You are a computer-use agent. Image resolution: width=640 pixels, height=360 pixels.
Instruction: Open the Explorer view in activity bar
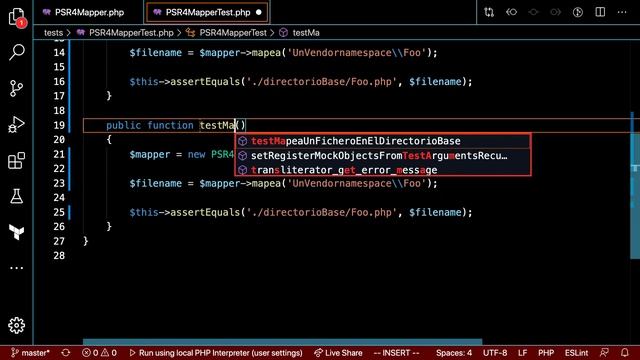pyautogui.click(x=17, y=17)
